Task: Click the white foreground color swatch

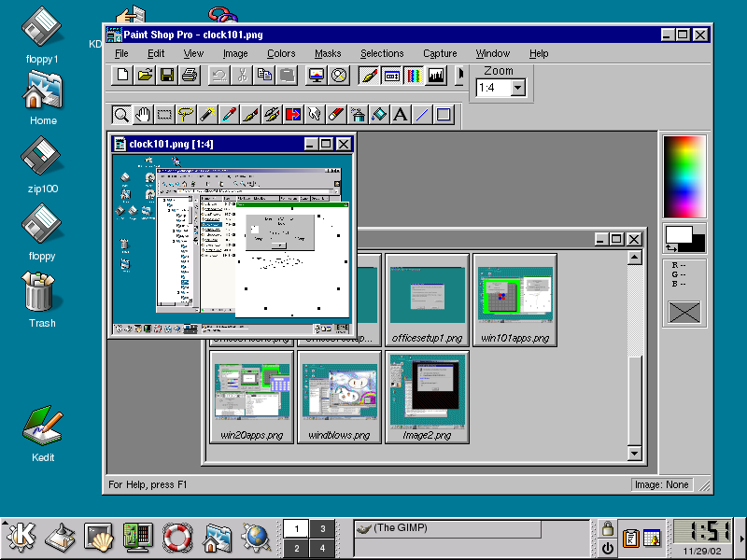Action: [x=679, y=234]
